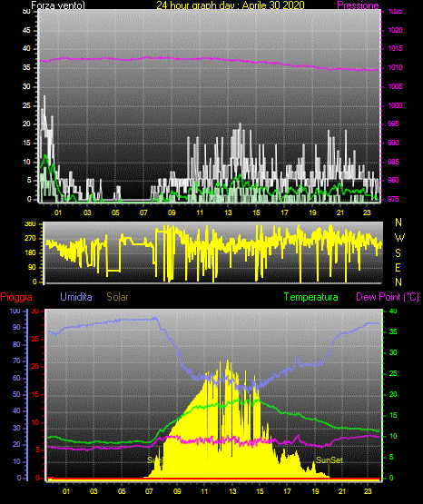423x504 pixels.
Task: Click the magenta 'Pressione' label
Action: click(358, 5)
